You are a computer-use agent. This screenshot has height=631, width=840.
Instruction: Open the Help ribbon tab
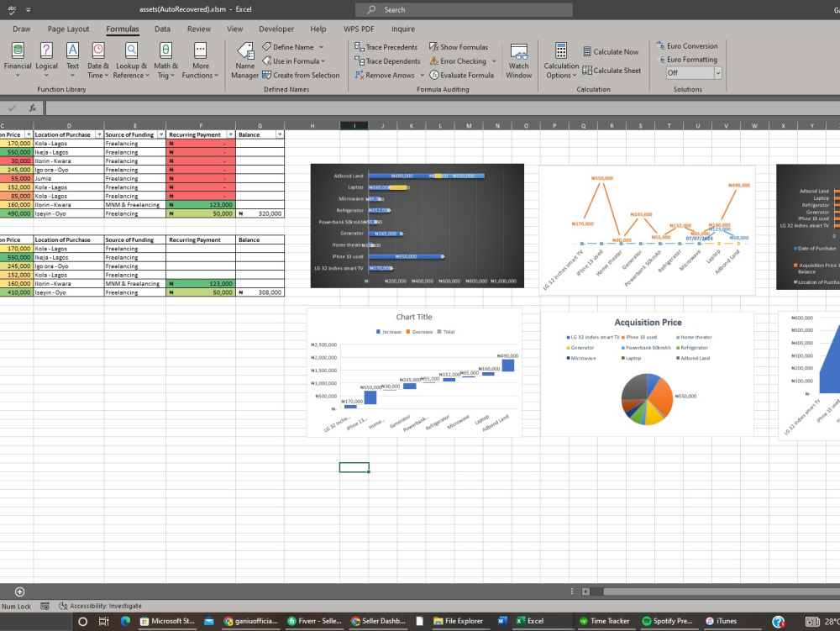click(x=318, y=29)
